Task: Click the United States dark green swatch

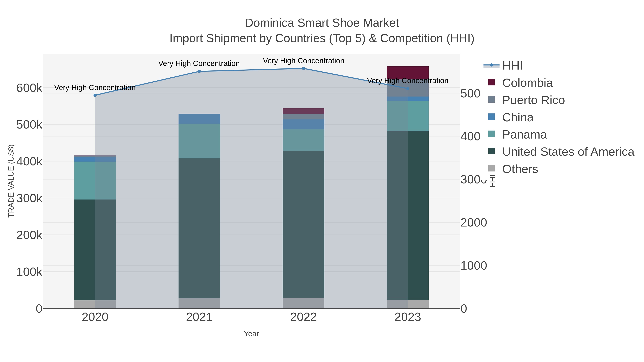Action: [492, 151]
